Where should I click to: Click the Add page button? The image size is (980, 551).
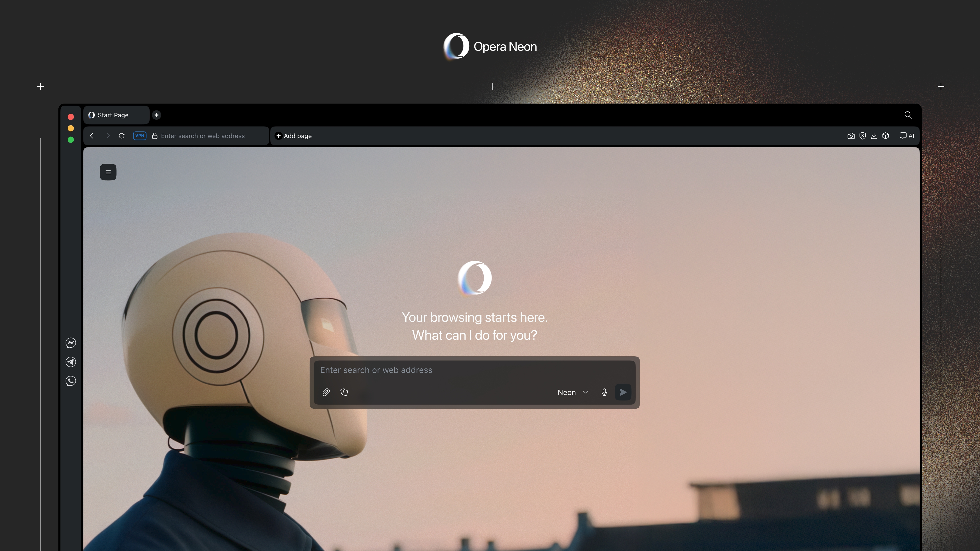pos(293,136)
